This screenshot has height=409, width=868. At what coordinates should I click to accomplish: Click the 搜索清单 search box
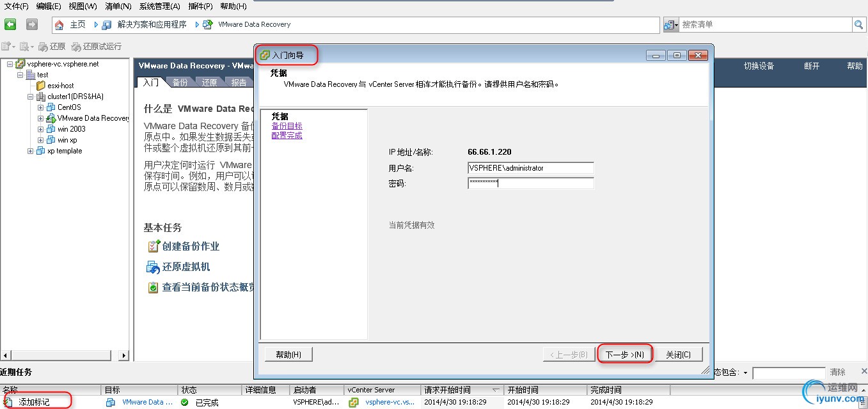coord(766,25)
